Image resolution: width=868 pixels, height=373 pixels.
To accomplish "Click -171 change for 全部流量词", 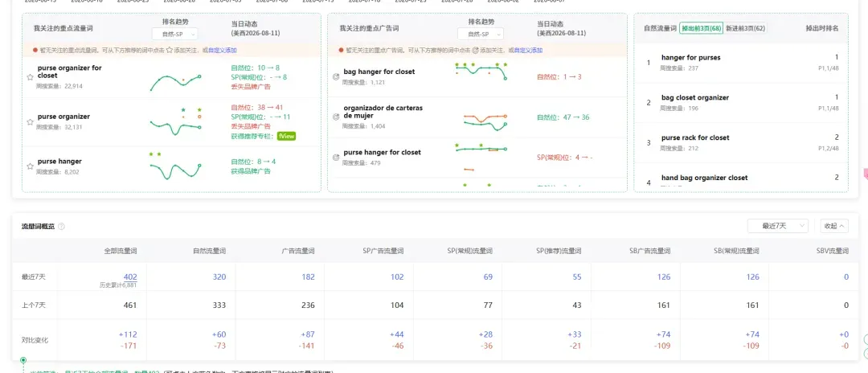I will click(128, 346).
